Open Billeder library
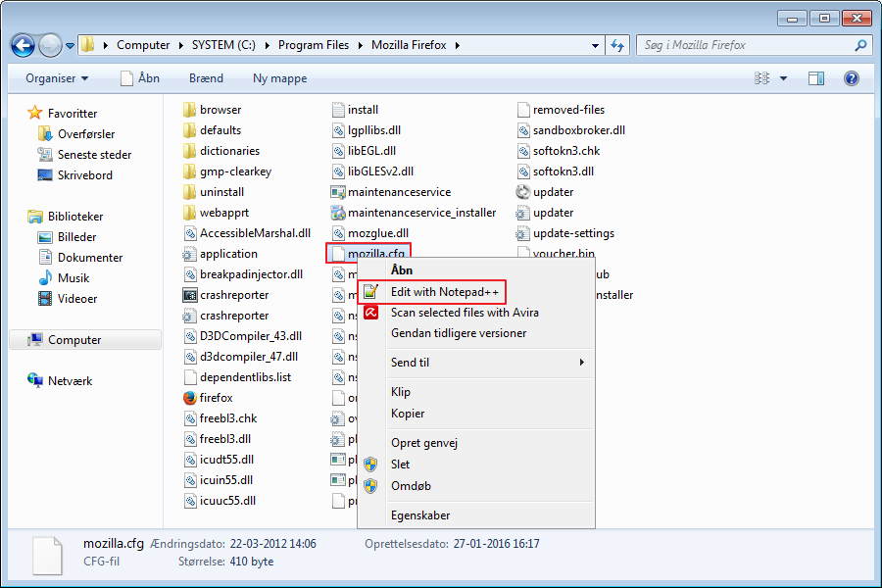Screen dimensions: 882x588 68,237
